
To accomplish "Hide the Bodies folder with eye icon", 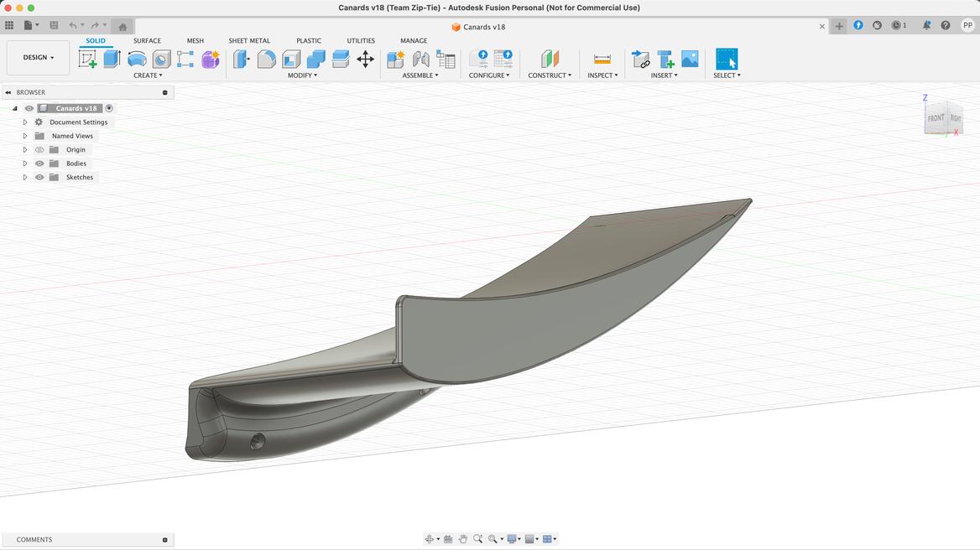I will [39, 163].
